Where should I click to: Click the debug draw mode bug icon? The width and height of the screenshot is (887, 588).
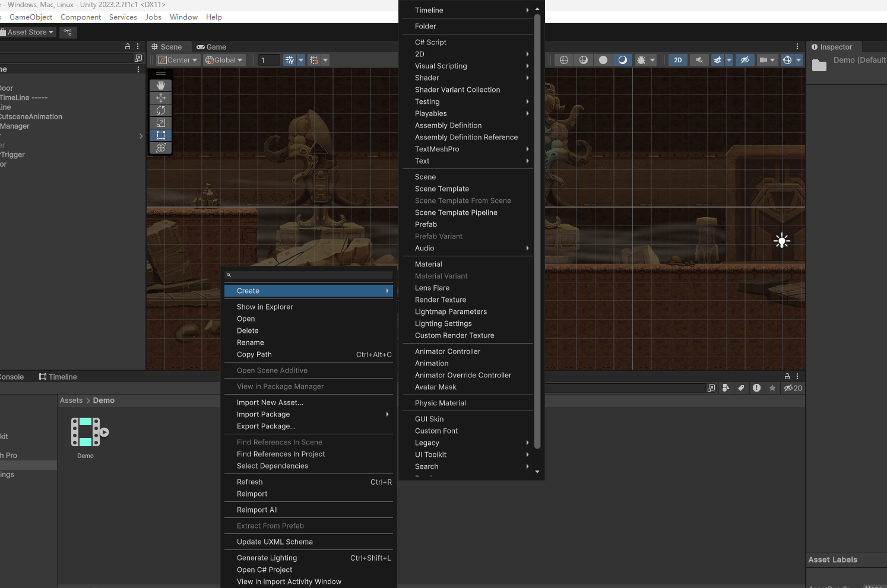coord(641,60)
